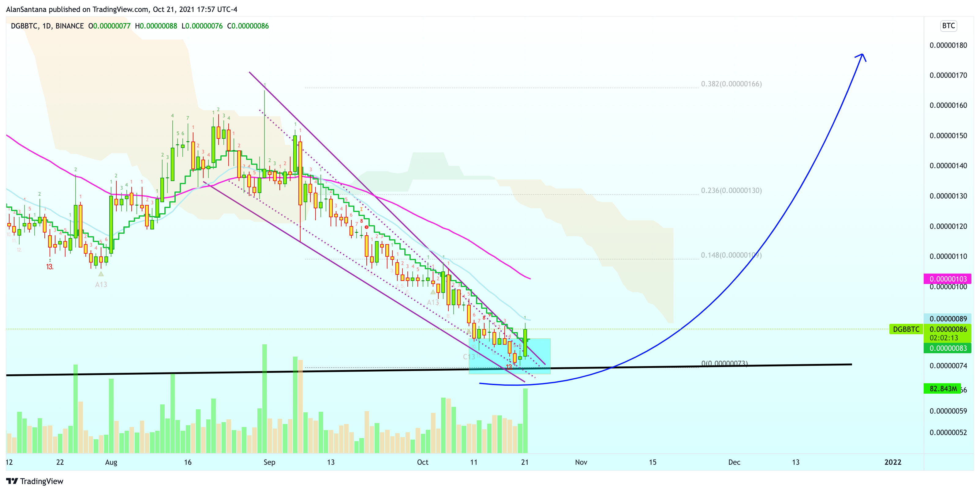Viewport: 980px width, 492px height.
Task: Click the Oct date on time axis
Action: pyautogui.click(x=423, y=462)
